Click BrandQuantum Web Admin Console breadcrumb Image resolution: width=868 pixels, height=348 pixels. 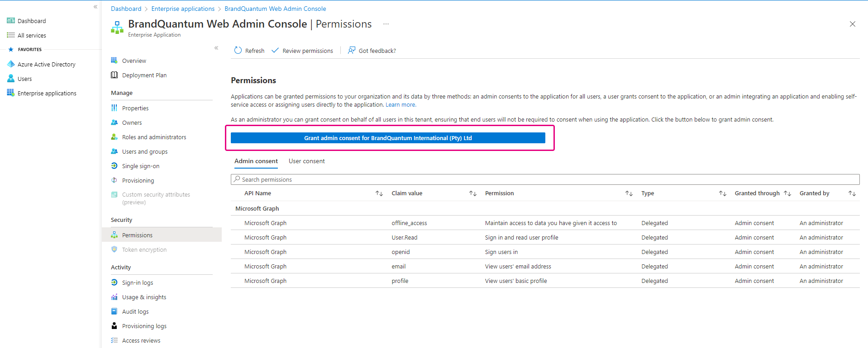tap(275, 9)
